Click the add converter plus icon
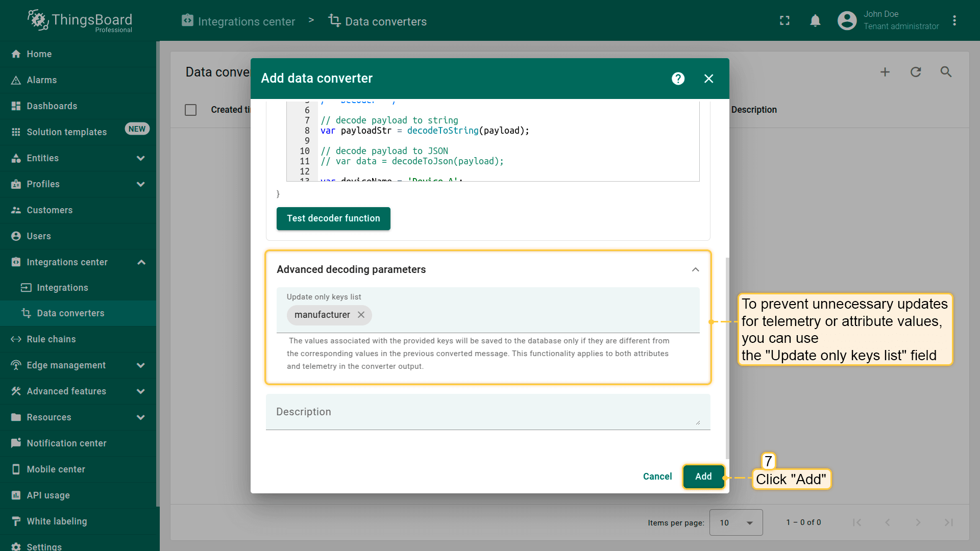 885,72
